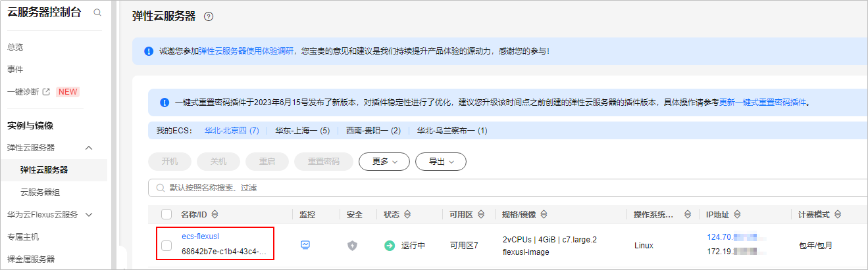Click the 包年/包月 billing mode cell
The width and height of the screenshot is (868, 270).
pyautogui.click(x=815, y=246)
